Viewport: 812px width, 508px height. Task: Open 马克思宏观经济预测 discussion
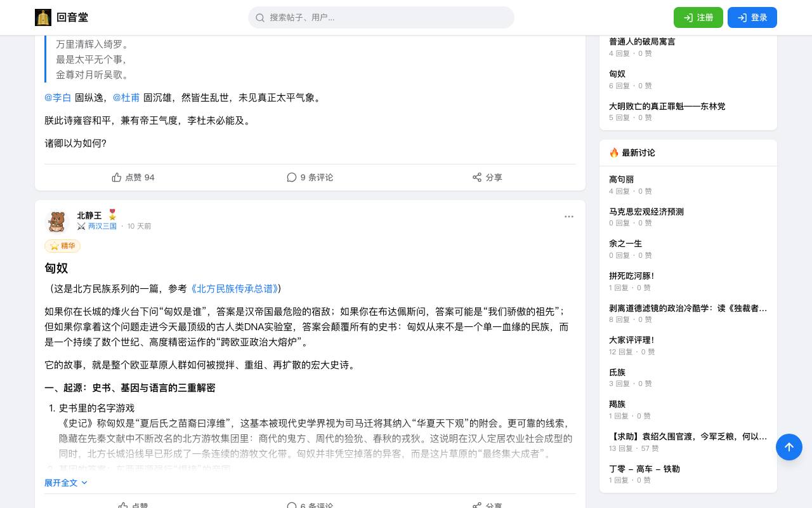(646, 212)
